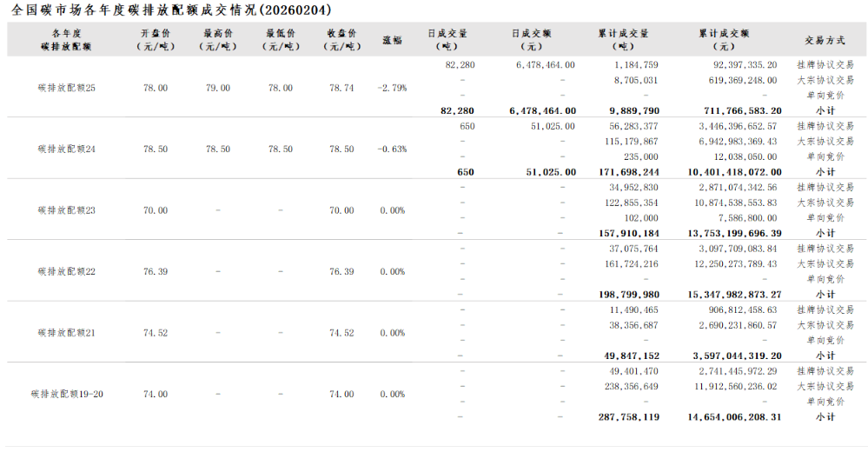Click the 碳排放配额23 row label

click(x=67, y=210)
